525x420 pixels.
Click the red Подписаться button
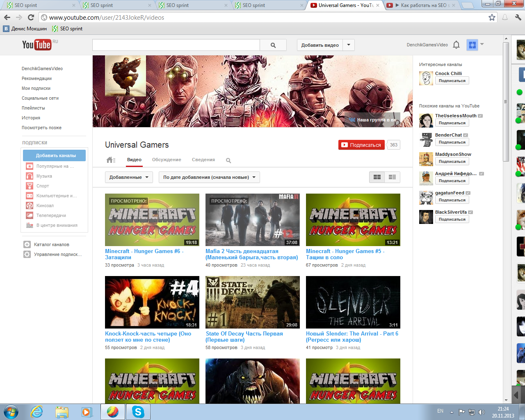pos(361,145)
